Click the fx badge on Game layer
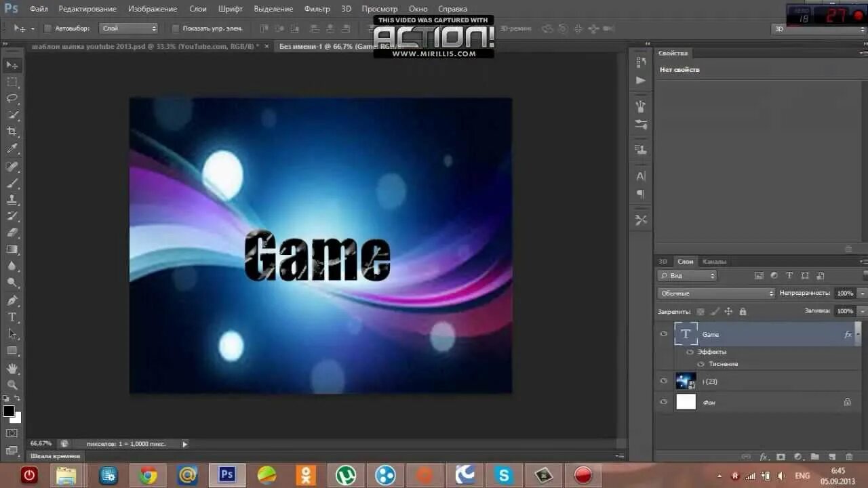868x488 pixels. coord(848,335)
